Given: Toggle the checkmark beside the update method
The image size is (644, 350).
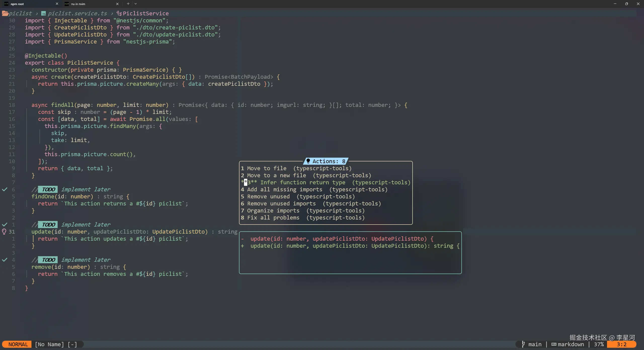Looking at the screenshot, I should pyautogui.click(x=4, y=225).
